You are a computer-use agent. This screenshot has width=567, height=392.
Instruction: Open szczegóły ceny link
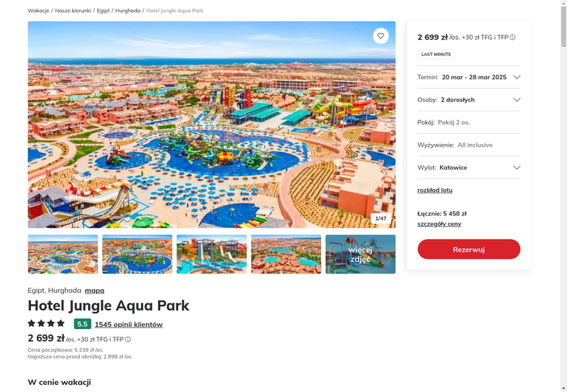click(439, 224)
